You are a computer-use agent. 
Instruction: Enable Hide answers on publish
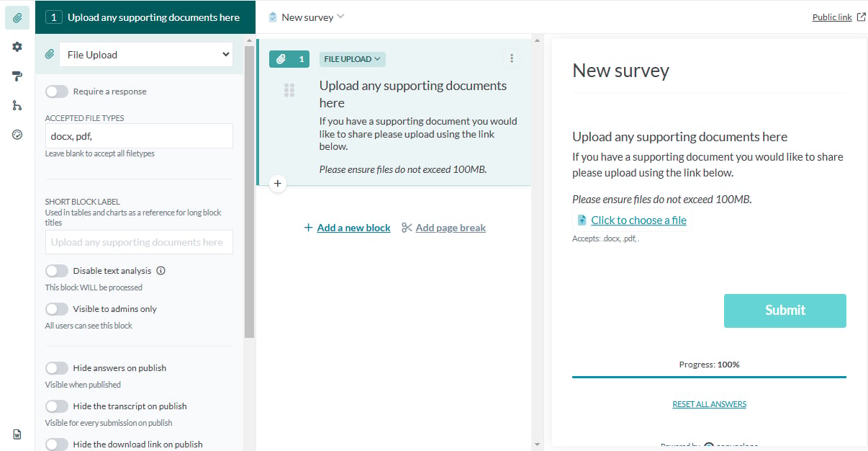(57, 368)
